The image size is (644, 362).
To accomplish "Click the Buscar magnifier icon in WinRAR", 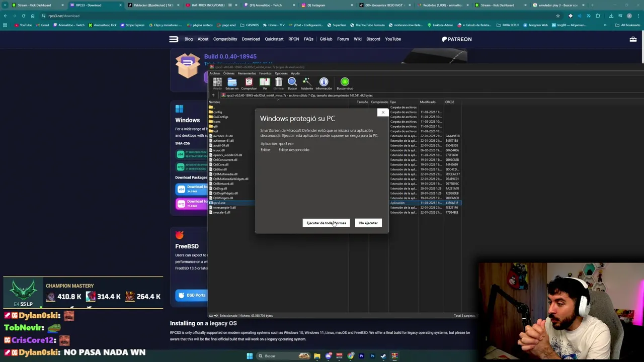I will pyautogui.click(x=292, y=82).
